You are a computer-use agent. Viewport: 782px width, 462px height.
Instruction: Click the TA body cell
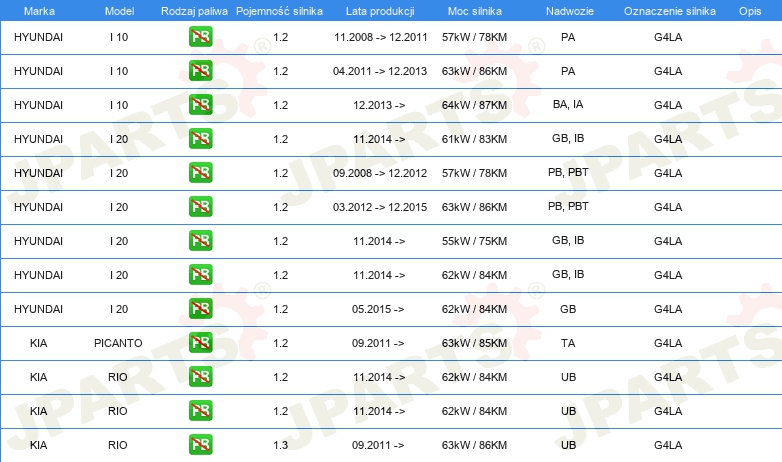pos(568,343)
